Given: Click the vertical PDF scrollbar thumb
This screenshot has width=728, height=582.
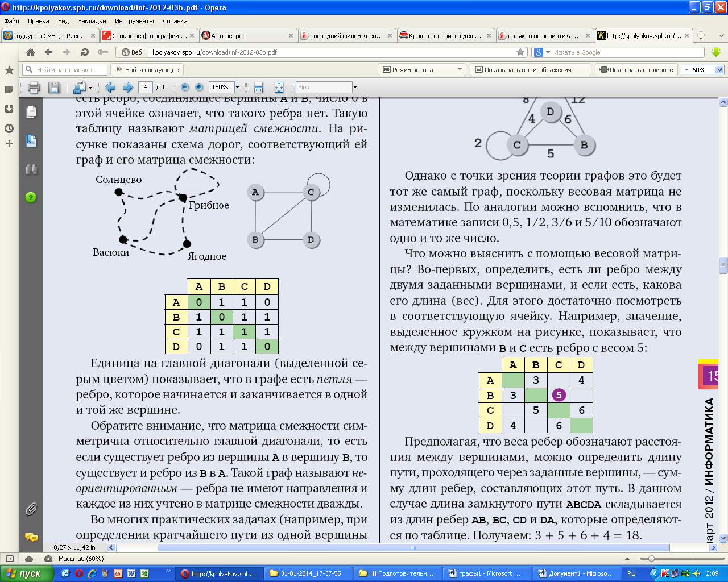Looking at the screenshot, I should click(x=723, y=265).
